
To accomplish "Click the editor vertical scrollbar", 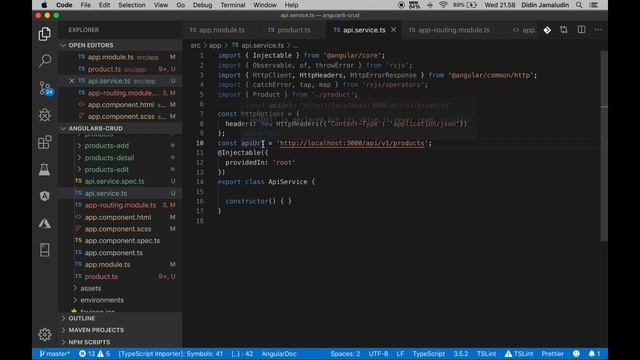I will 604,146.
